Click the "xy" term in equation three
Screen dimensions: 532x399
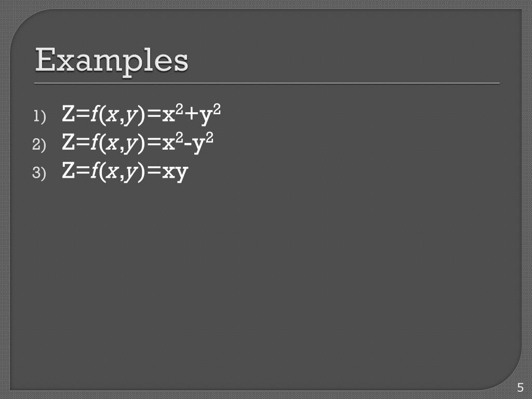[x=175, y=172]
